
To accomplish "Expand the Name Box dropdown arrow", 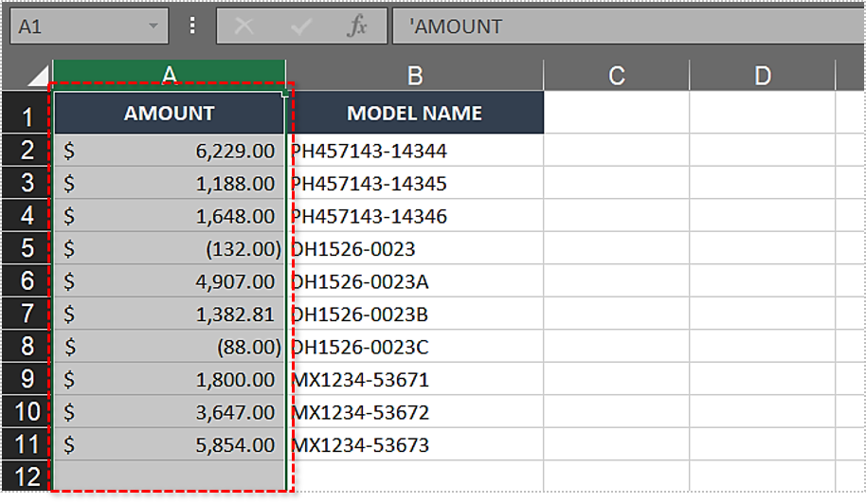I will point(153,26).
